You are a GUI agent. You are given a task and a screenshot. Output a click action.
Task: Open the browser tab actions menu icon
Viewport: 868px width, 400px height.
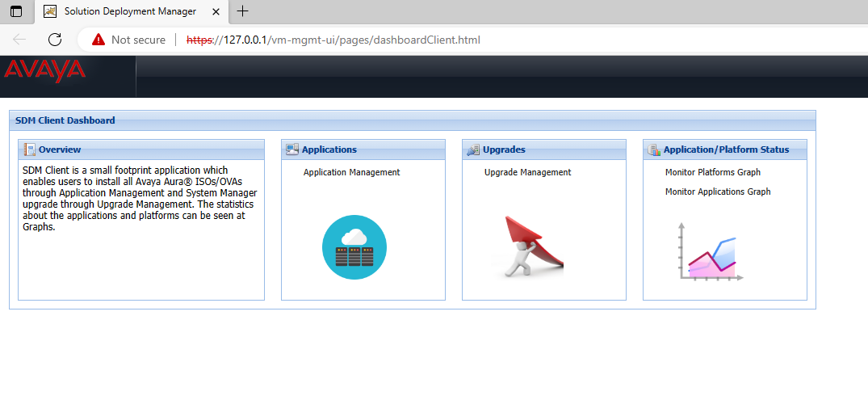[16, 11]
